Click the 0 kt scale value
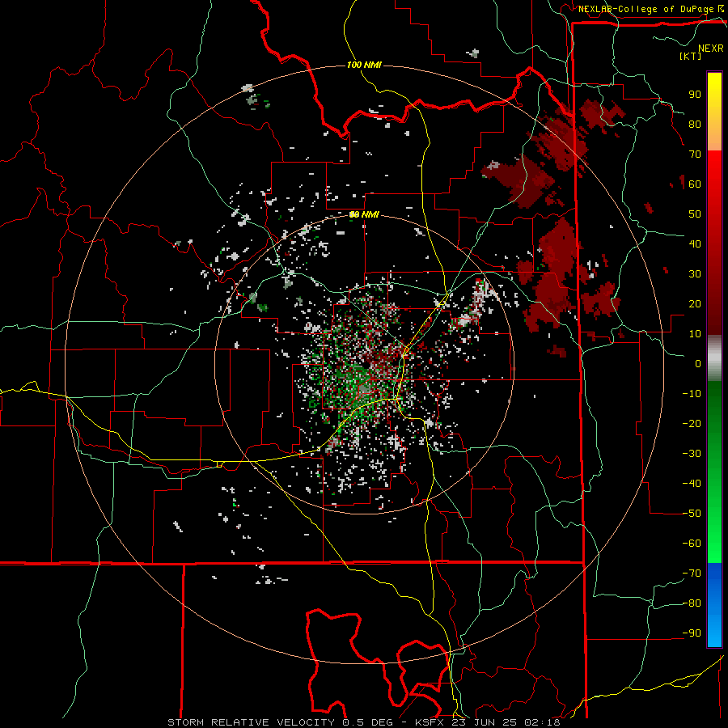The image size is (728, 728). coord(698,364)
